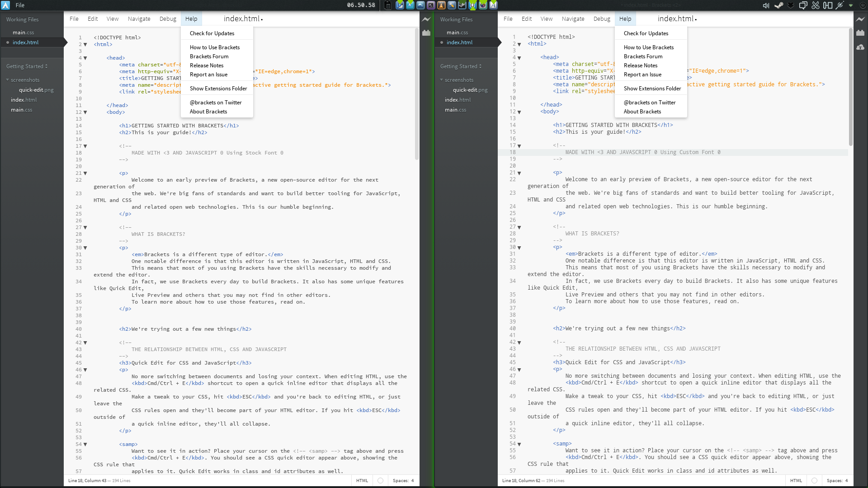
Task: Select Report an Issue in the left Help menu
Action: point(217,75)
